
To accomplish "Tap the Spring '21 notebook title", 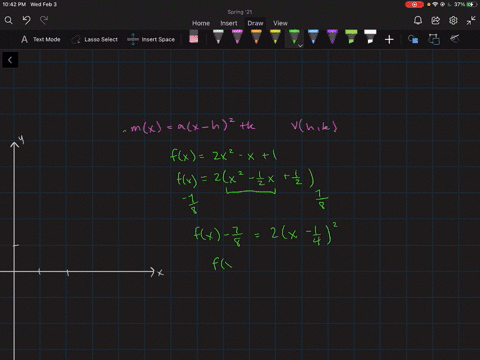I will pos(240,12).
